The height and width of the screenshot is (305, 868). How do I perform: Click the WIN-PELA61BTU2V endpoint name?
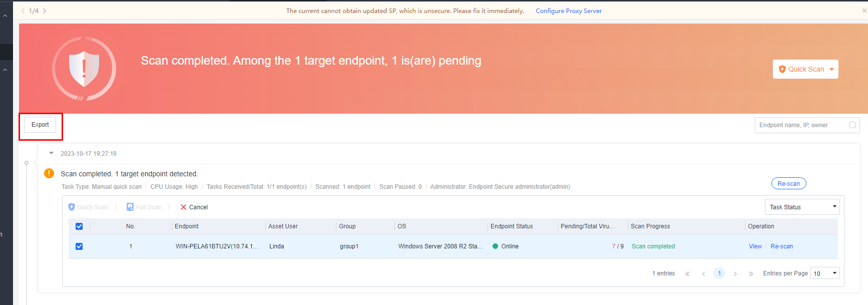[x=217, y=246]
